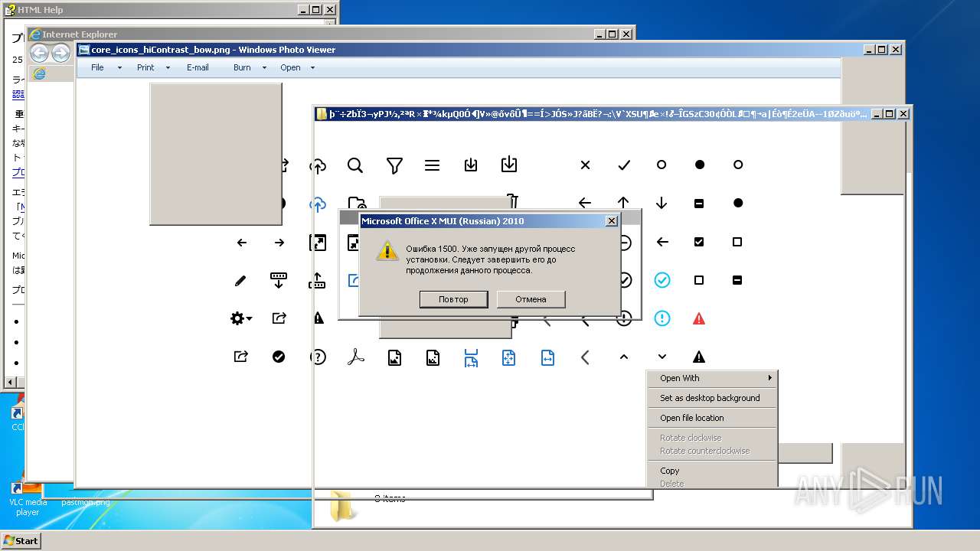Click the blue fit-width page icon
Viewport: 980px width, 551px height.
[x=547, y=357]
